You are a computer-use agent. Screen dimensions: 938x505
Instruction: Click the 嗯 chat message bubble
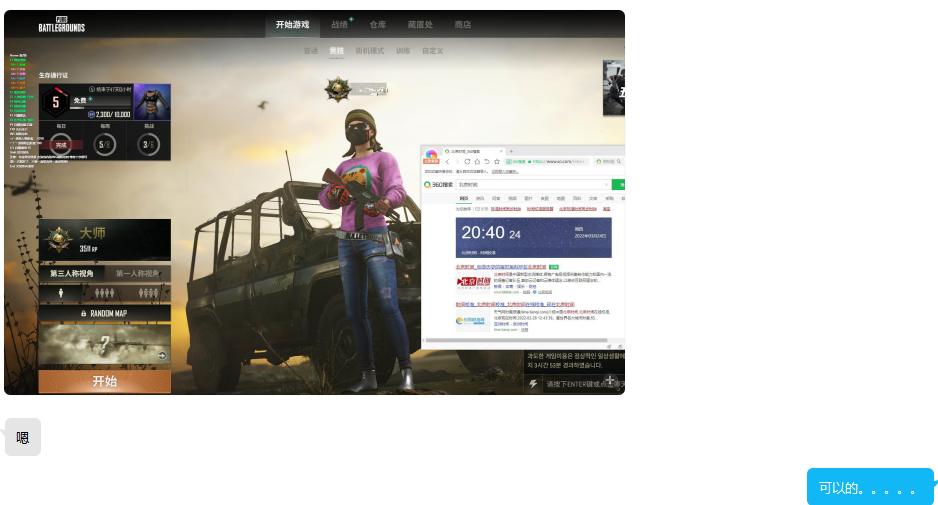tap(23, 437)
